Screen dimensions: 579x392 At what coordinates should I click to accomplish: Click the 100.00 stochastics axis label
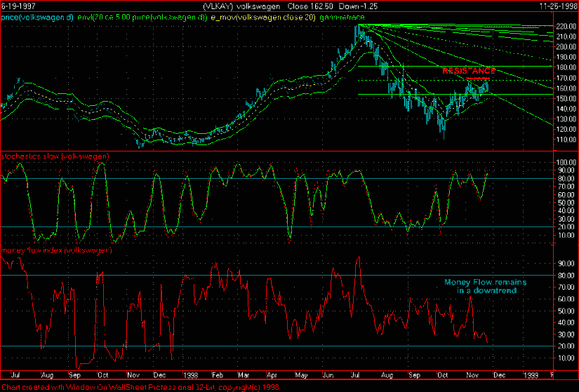(x=566, y=163)
